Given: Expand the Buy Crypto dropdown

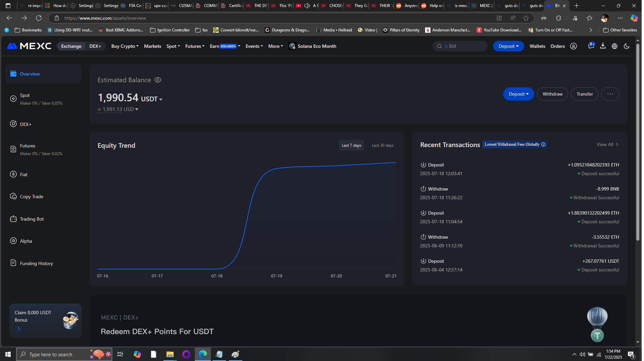Looking at the screenshot, I should [125, 46].
